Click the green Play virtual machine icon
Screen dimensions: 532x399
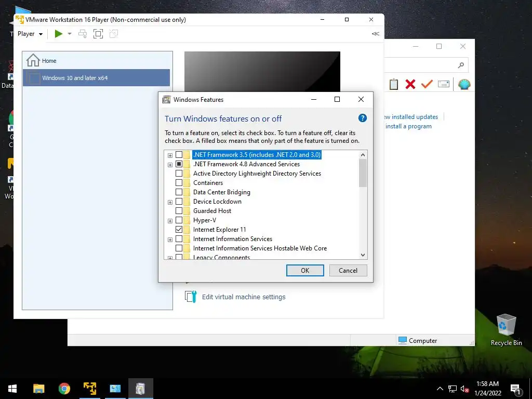[x=58, y=34]
